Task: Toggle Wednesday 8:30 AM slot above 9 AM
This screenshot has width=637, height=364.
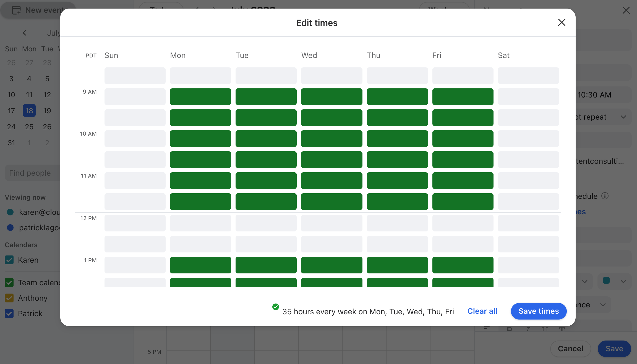Action: pos(331,76)
